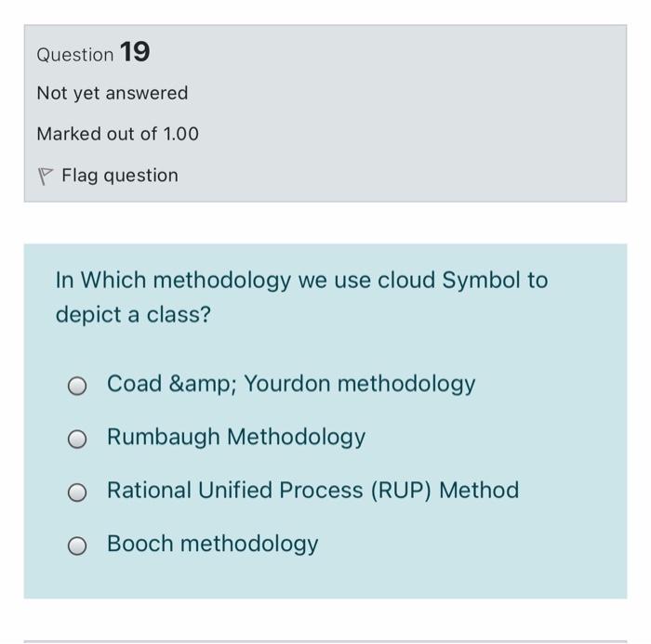Viewport: 651px width, 644px height.
Task: Click the '1.00' mark value
Action: tap(180, 134)
